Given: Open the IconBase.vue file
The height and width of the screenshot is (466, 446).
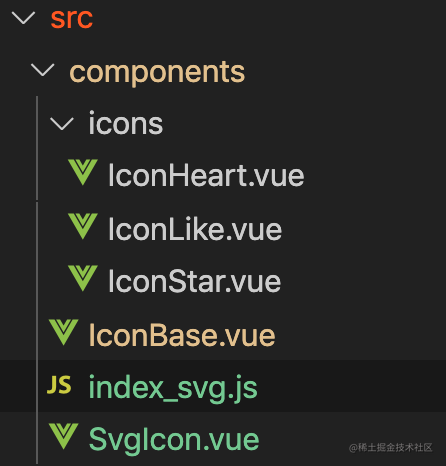Looking at the screenshot, I should point(182,335).
